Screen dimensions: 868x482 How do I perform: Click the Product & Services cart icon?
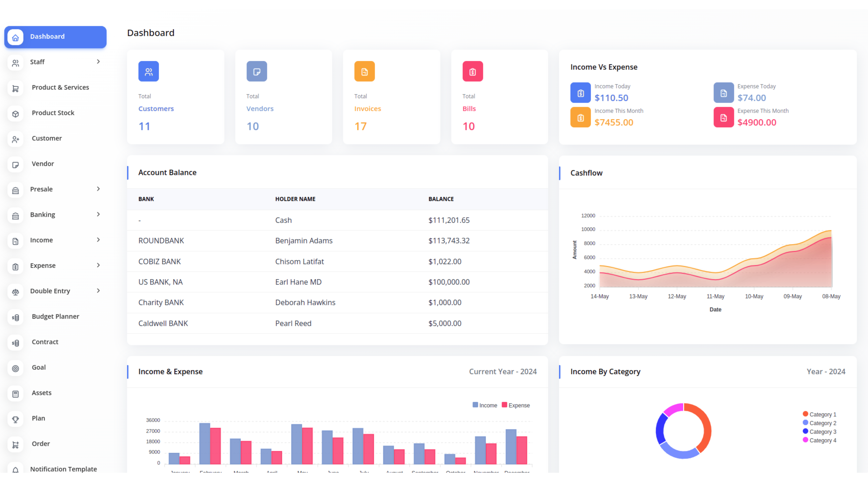click(15, 88)
